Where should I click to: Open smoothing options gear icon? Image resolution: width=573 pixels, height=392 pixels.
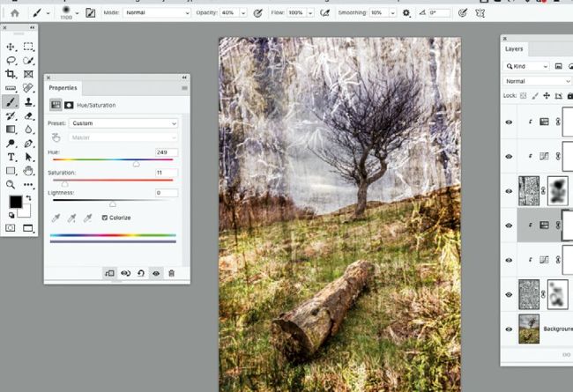[x=406, y=13]
